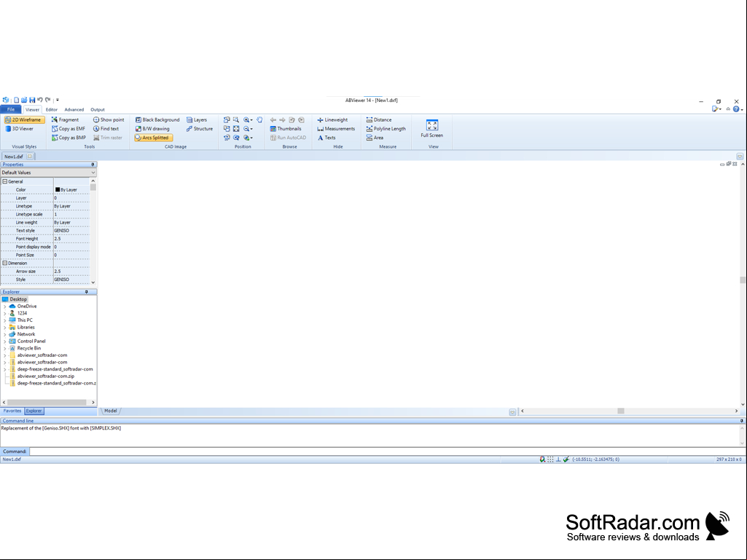Pin the Properties panel

[x=93, y=165]
